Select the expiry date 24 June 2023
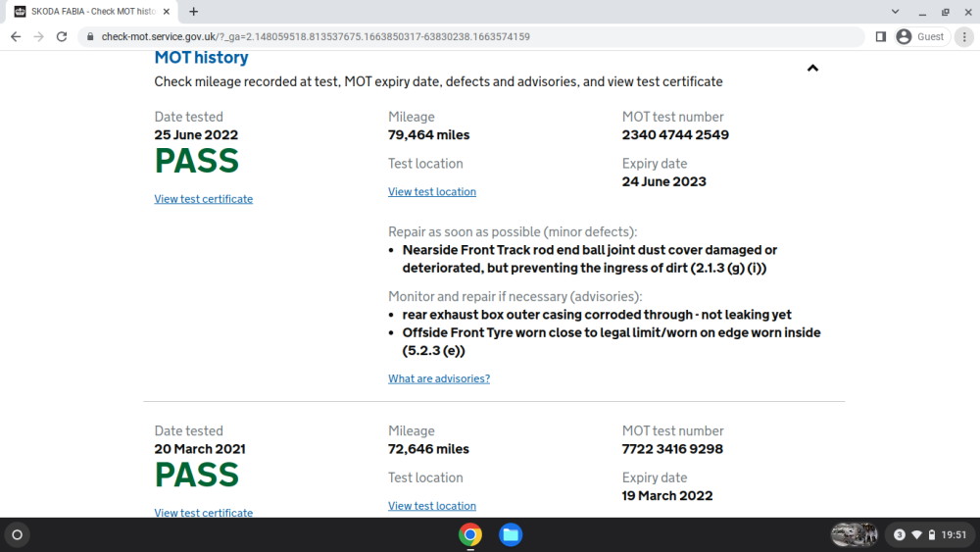Screen dimensions: 980x552 pos(663,182)
